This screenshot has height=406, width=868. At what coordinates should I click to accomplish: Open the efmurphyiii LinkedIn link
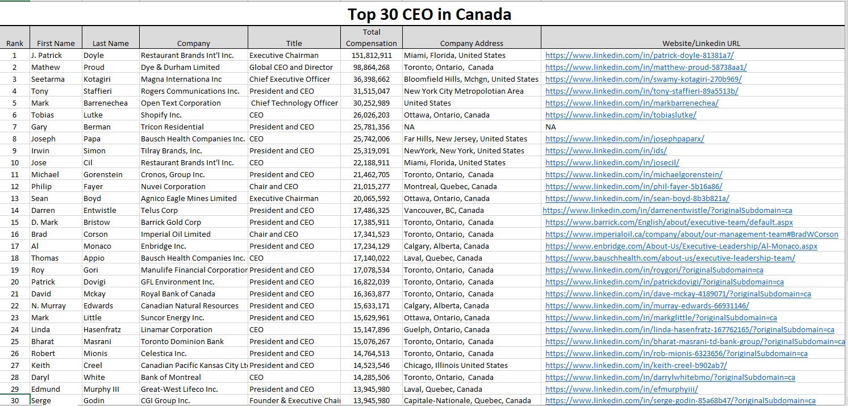click(x=621, y=389)
